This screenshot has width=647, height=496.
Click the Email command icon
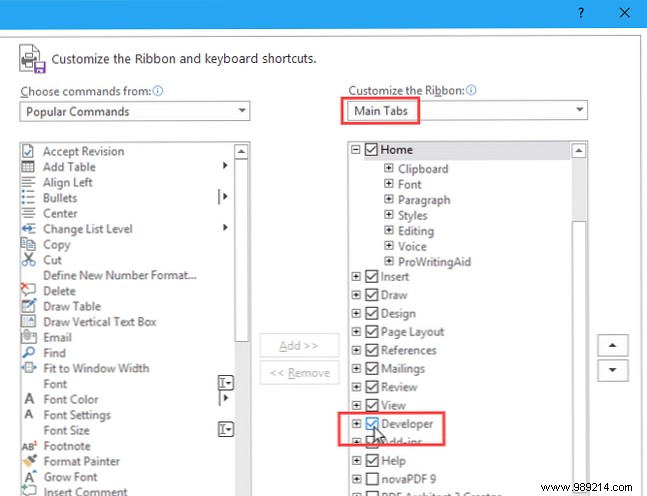[x=28, y=337]
